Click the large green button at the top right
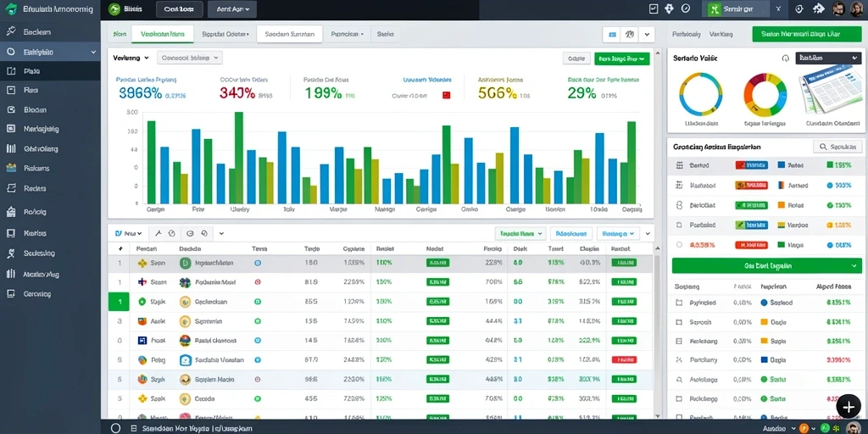 pos(808,34)
